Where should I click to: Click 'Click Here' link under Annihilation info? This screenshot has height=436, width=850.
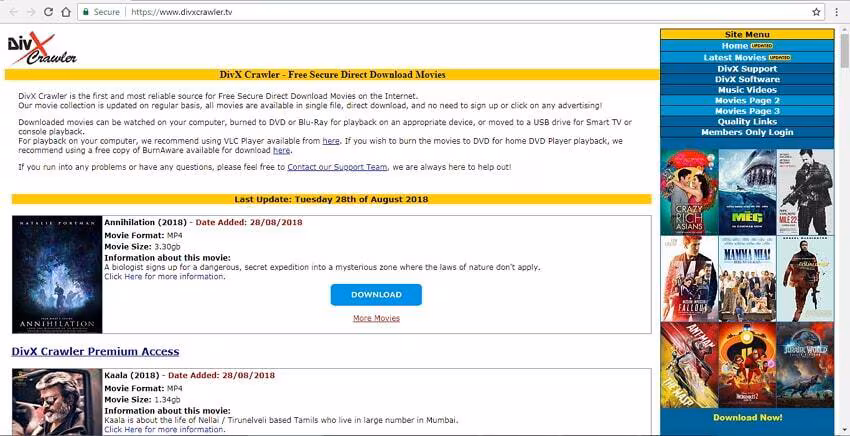[x=123, y=277]
